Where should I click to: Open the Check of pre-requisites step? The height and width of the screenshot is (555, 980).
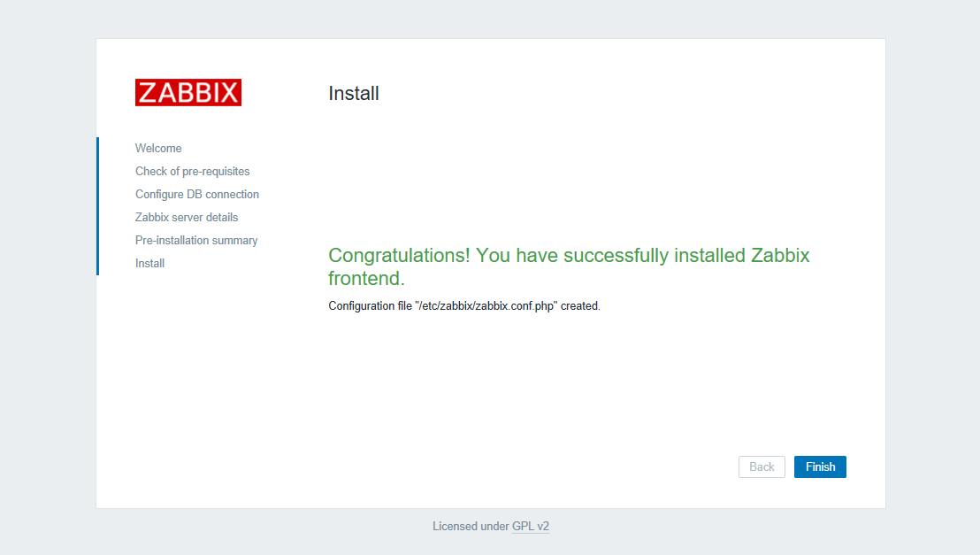(x=192, y=172)
